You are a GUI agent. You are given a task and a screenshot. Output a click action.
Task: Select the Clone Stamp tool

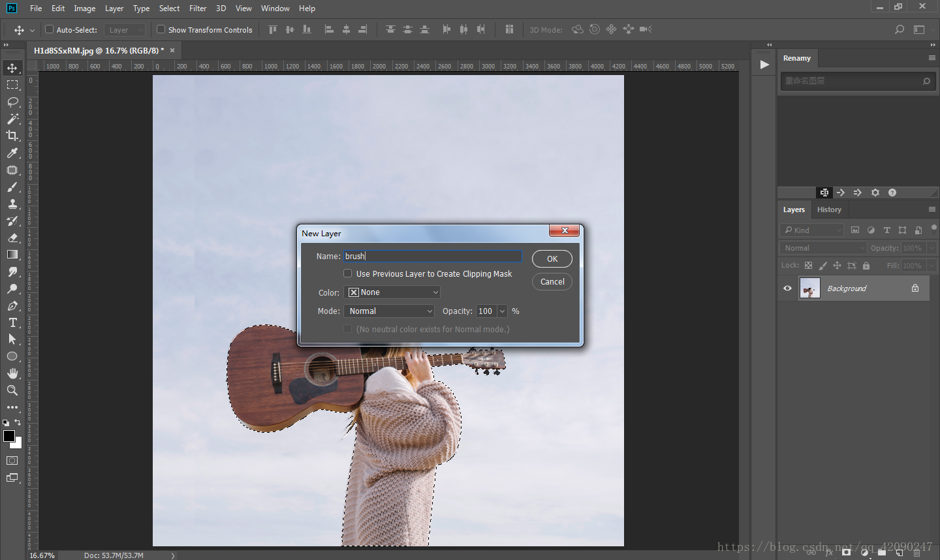12,204
